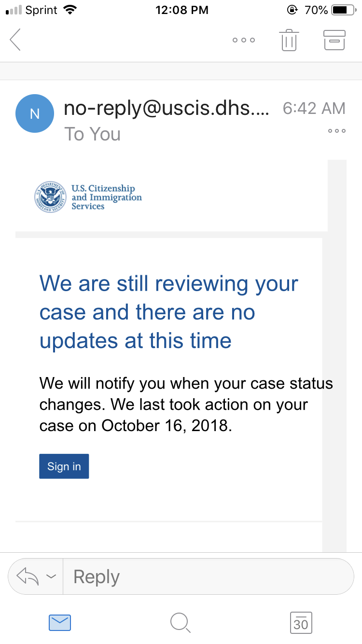
Task: Archive the message using the archive box icon
Action: pos(334,40)
